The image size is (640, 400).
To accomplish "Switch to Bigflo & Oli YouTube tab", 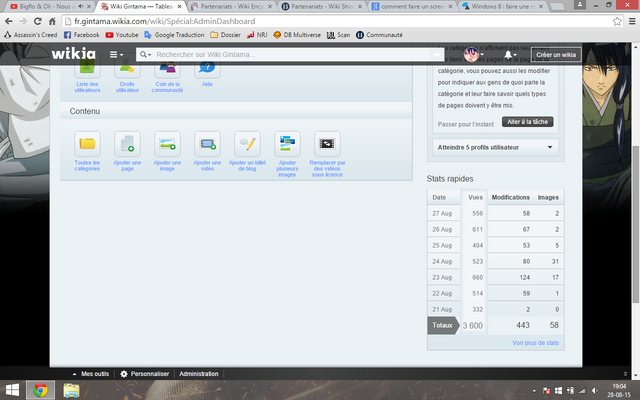I will point(45,7).
